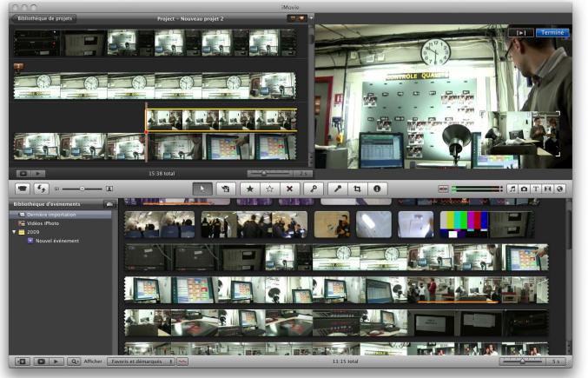
Task: Adjust event browser frames-per-thumbnail slider
Action: 522,361
